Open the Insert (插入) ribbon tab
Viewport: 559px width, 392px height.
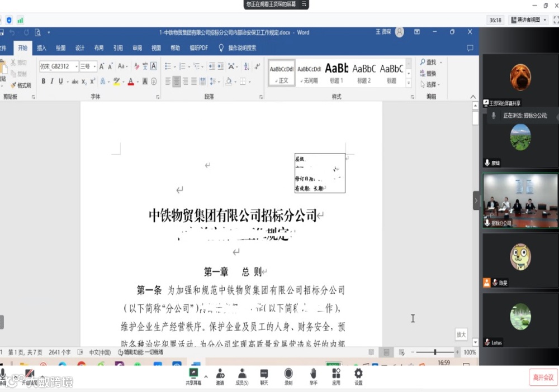tap(42, 48)
